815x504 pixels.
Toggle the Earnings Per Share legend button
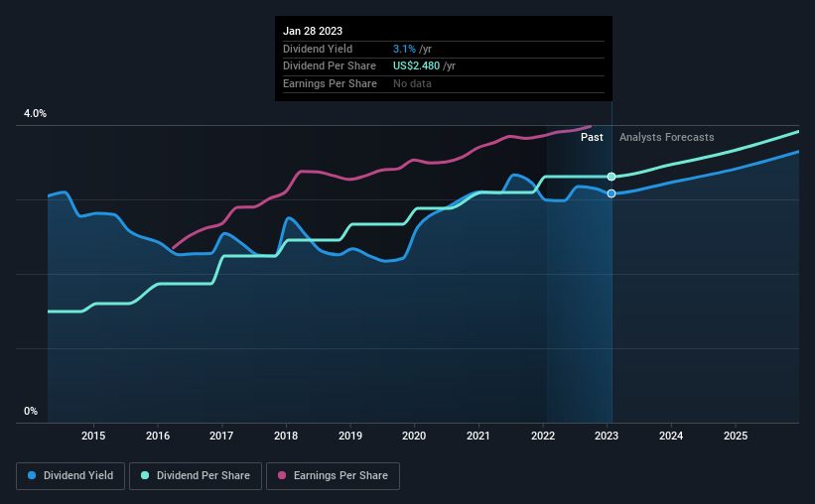[x=333, y=476]
